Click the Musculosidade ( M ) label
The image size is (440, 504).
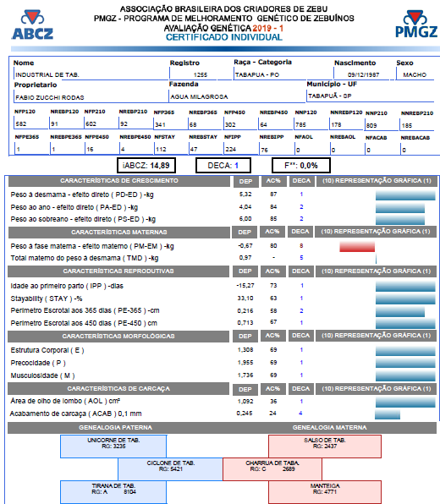tap(43, 375)
